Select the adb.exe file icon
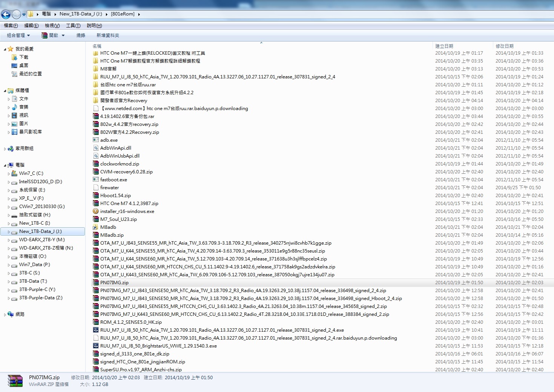Image resolution: width=554 pixels, height=392 pixels. pyautogui.click(x=96, y=140)
